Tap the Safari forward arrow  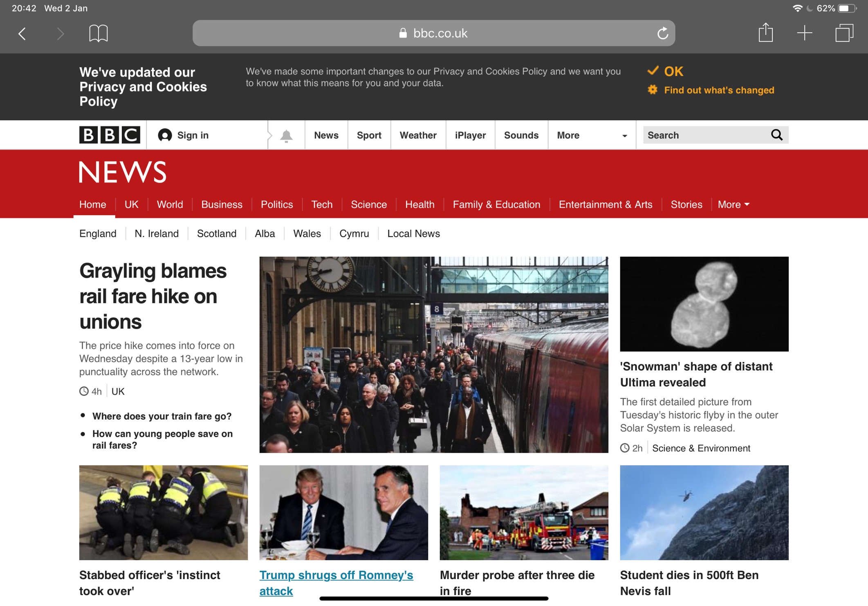pyautogui.click(x=60, y=34)
